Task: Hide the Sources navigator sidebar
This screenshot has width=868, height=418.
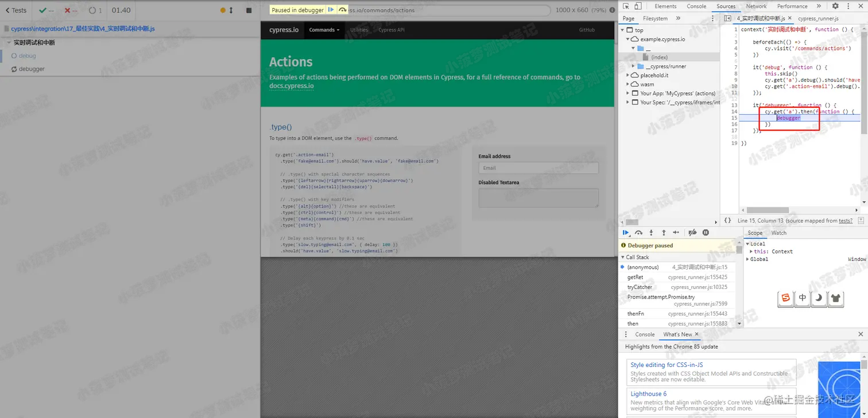Action: point(727,18)
